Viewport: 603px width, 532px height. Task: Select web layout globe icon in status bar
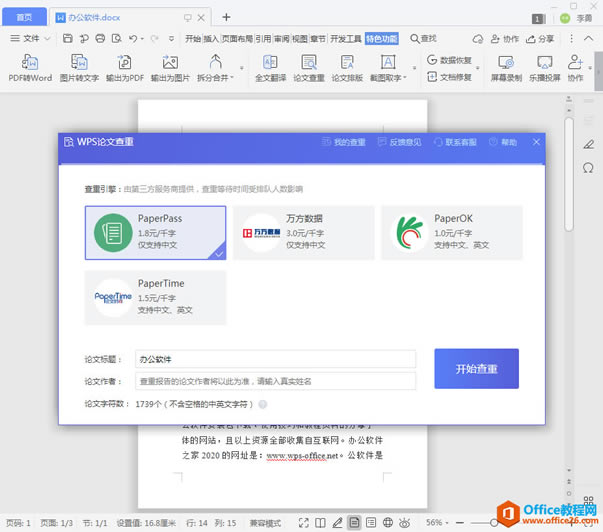[x=388, y=522]
